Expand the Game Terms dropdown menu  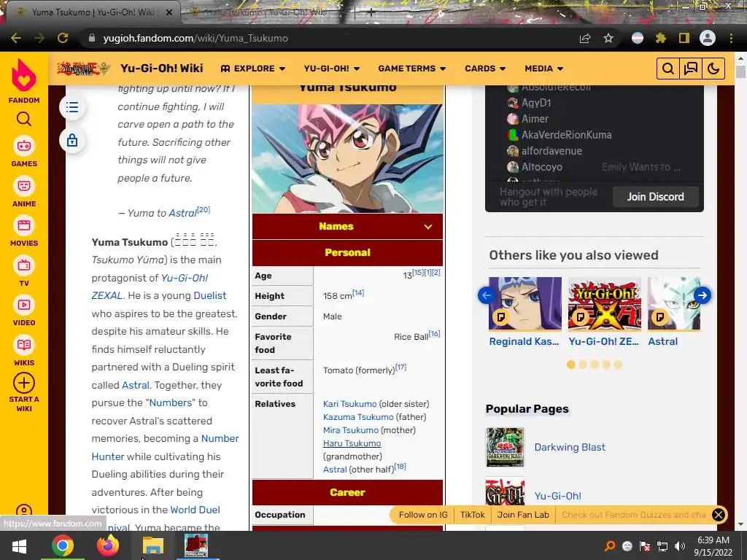coord(412,69)
